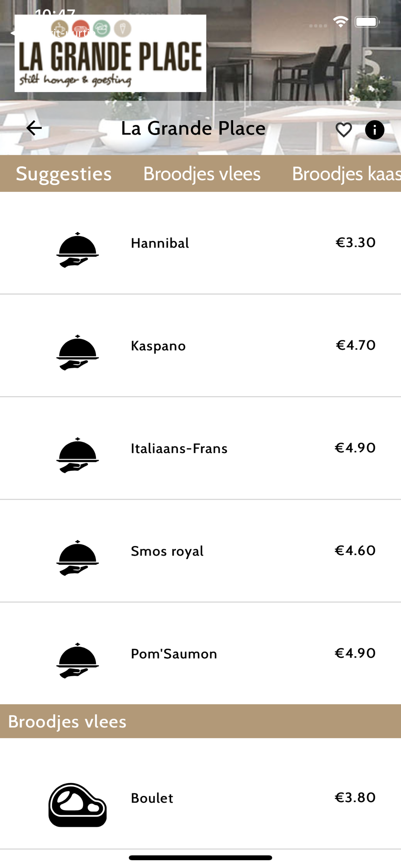Click the Broodjes vlees section header

coord(200,721)
